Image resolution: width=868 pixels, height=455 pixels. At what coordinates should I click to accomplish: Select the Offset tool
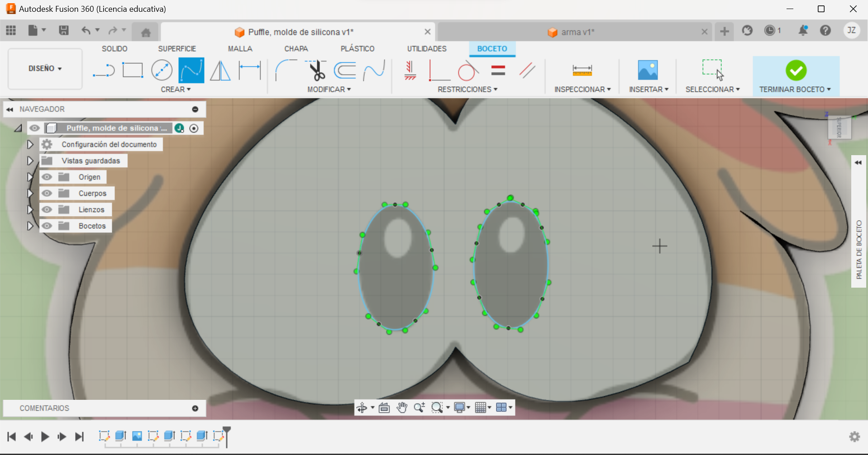(x=345, y=71)
